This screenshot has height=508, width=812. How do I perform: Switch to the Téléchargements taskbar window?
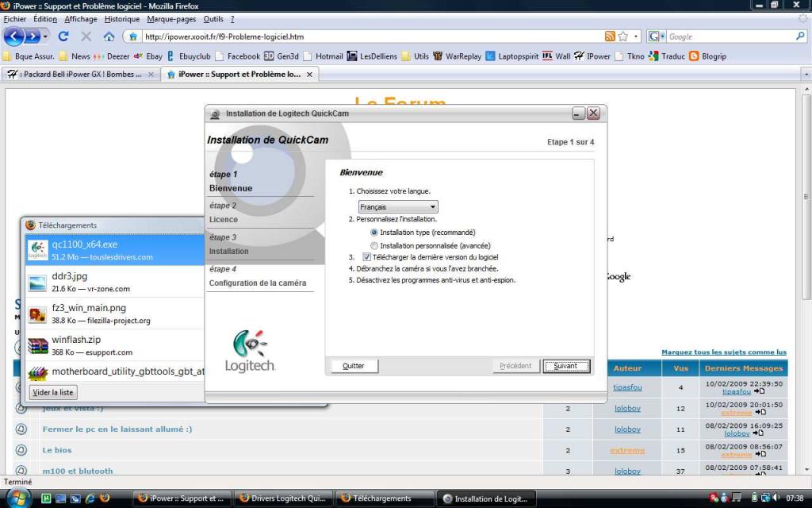coord(385,498)
